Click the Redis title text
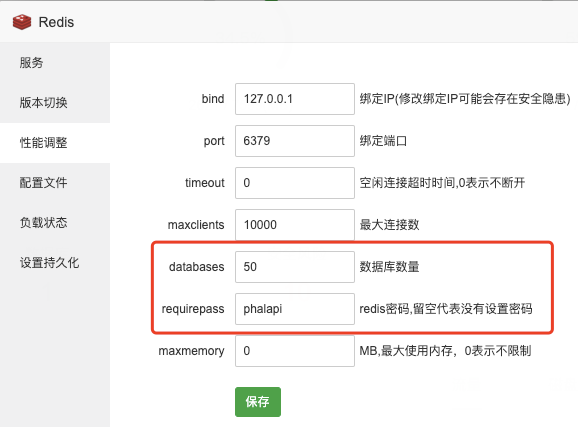Viewport: 578px width, 427px height. coord(56,22)
